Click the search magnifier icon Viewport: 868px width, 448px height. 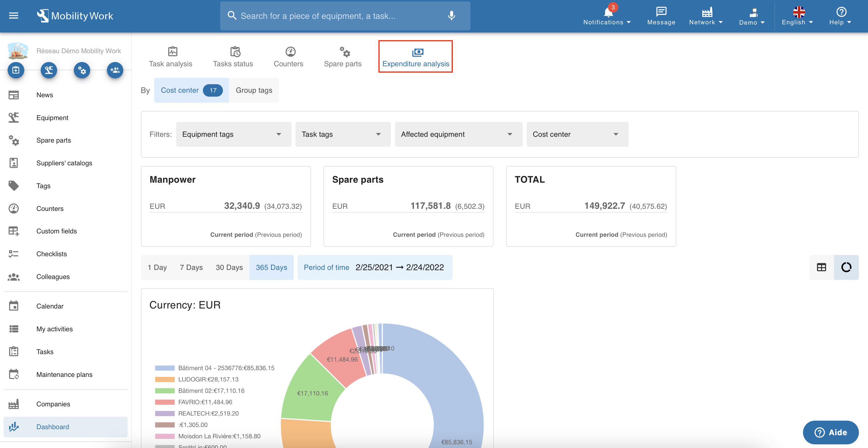[232, 16]
